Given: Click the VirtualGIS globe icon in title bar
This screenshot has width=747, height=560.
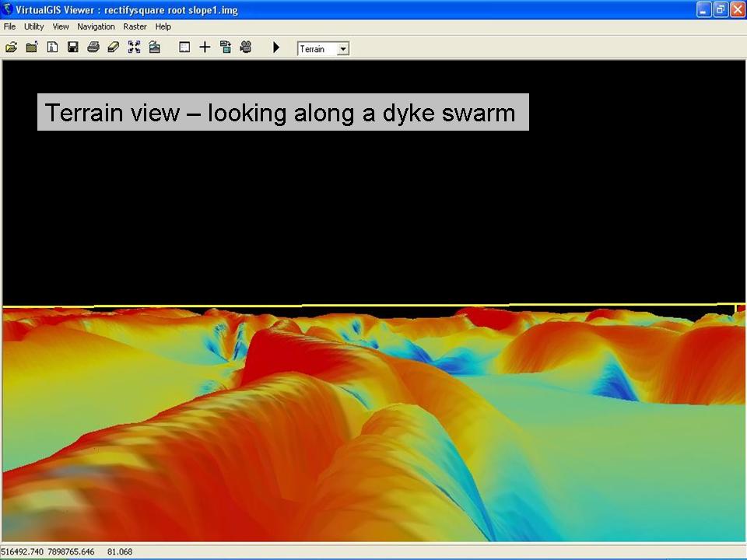Looking at the screenshot, I should 7,9.
